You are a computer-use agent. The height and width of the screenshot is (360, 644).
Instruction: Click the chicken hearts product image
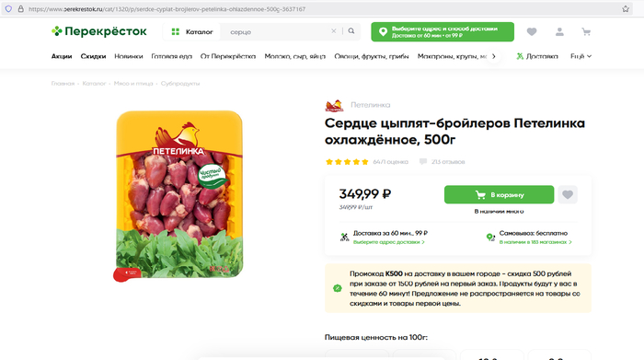click(x=179, y=196)
